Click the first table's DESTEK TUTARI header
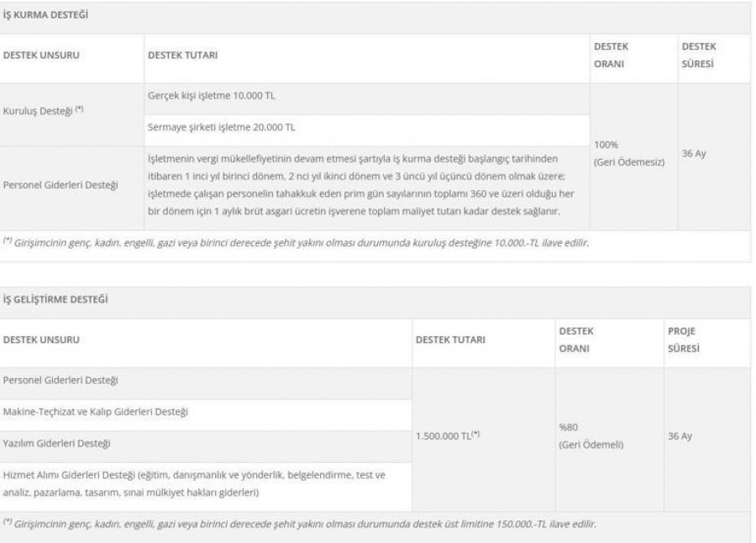This screenshot has width=756, height=543. [182, 55]
